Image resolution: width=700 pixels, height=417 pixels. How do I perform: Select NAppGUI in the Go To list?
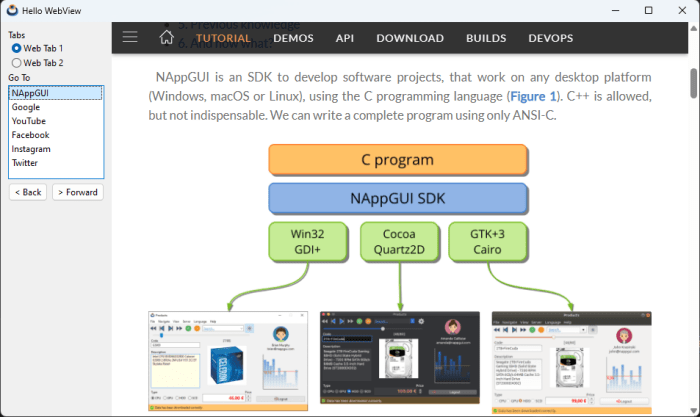coord(29,93)
